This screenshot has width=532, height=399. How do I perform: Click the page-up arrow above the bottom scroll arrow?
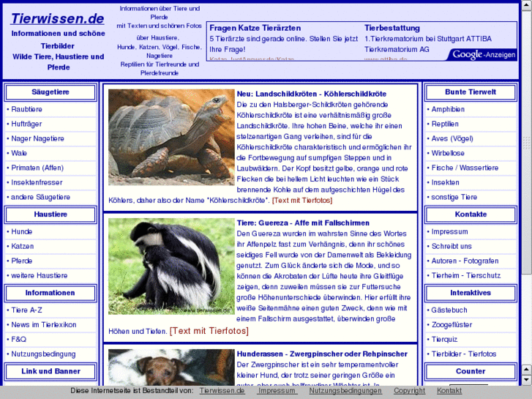[526, 369]
